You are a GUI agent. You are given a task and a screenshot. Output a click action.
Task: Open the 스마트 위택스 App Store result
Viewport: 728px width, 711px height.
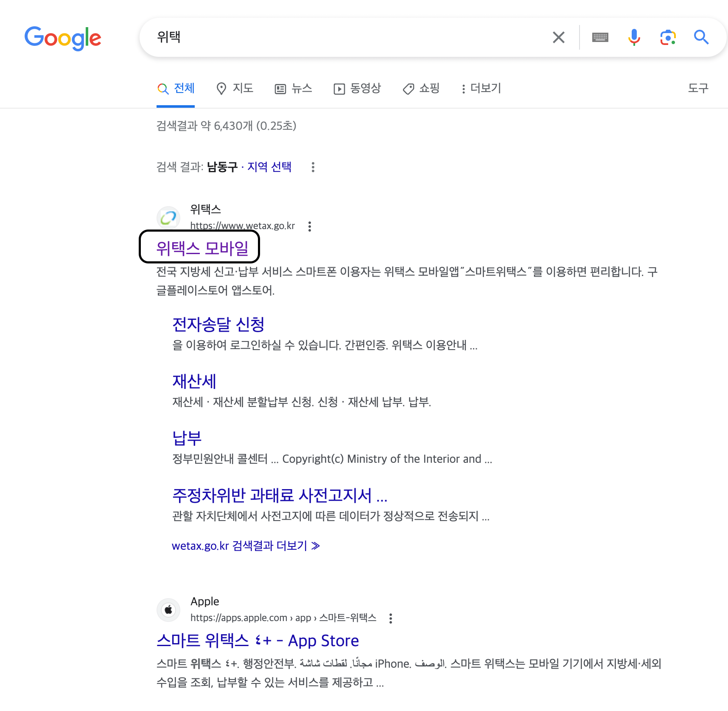(258, 641)
